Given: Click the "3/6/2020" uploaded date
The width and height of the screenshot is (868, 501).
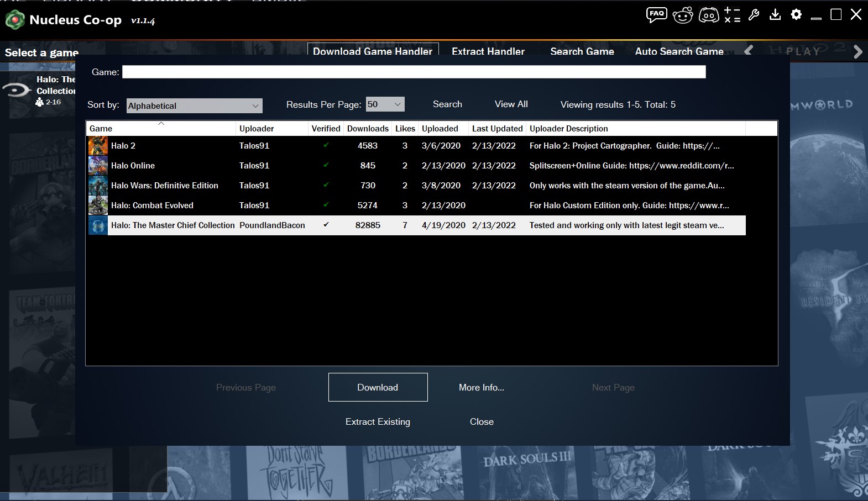Looking at the screenshot, I should [x=441, y=146].
